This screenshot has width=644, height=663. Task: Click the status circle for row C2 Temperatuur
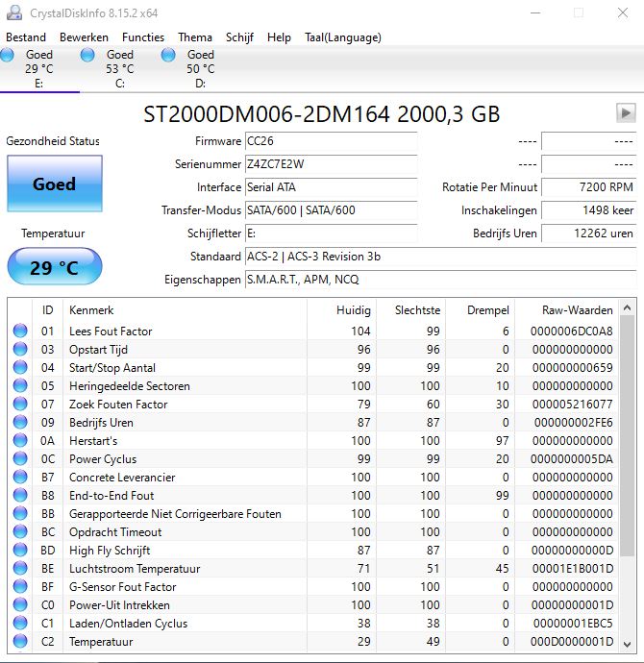[20, 641]
